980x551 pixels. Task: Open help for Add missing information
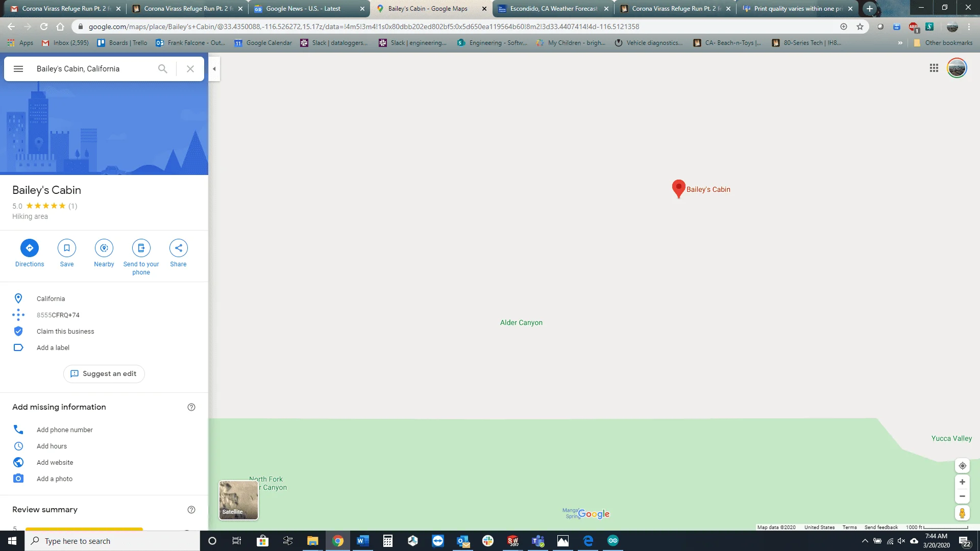coord(191,407)
